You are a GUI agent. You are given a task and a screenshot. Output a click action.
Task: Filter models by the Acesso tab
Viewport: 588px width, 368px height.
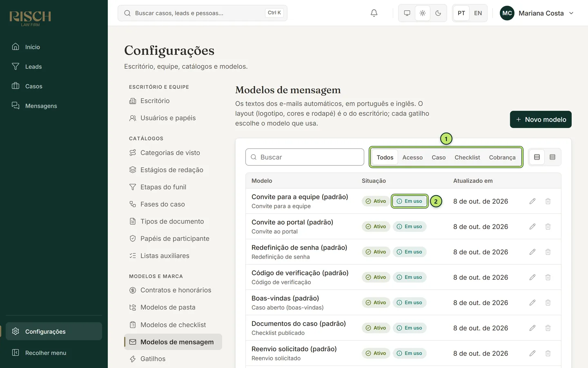pos(412,157)
